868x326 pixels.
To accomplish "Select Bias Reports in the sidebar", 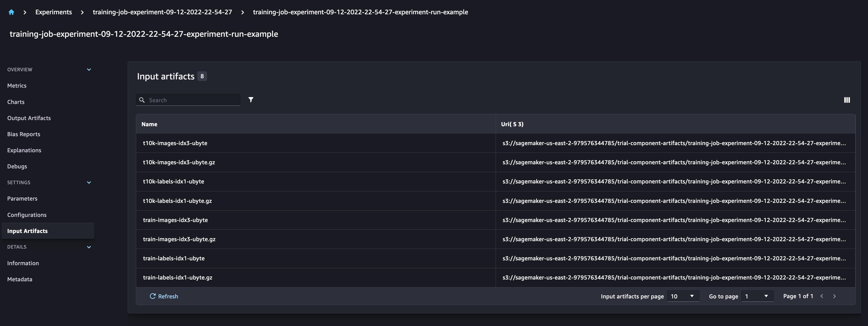I will click(23, 134).
